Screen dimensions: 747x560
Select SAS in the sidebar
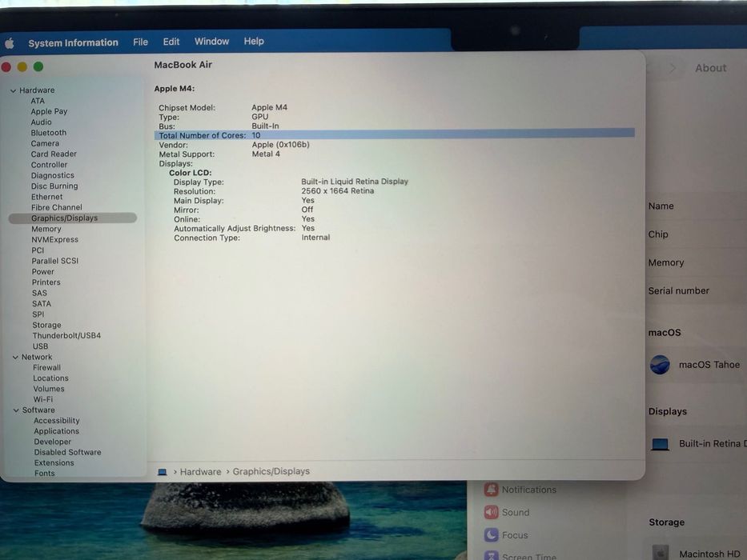[39, 293]
